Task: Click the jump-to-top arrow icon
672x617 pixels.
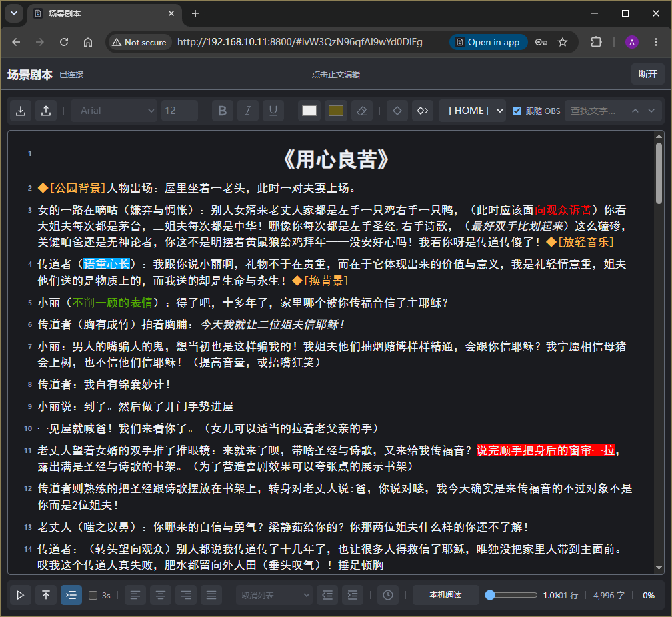Action: point(46,595)
